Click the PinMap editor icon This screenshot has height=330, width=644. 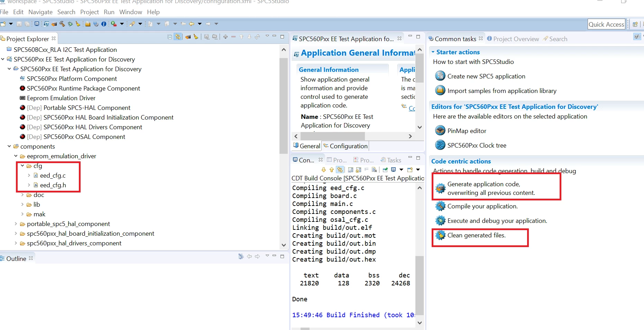click(440, 131)
